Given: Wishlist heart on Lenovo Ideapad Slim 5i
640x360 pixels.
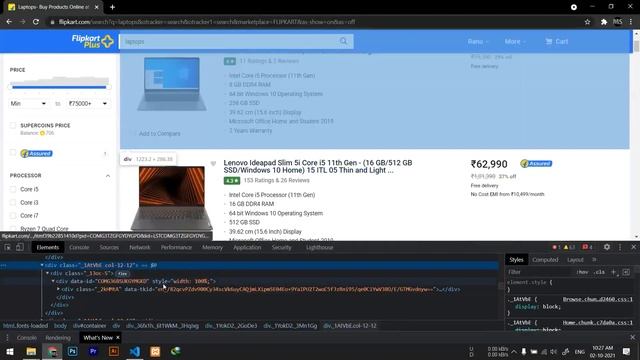Looking at the screenshot, I should [x=213, y=164].
